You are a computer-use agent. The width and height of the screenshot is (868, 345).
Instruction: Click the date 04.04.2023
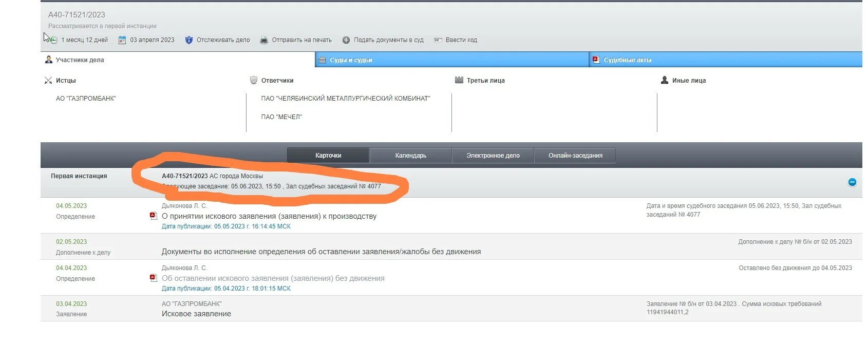[71, 268]
